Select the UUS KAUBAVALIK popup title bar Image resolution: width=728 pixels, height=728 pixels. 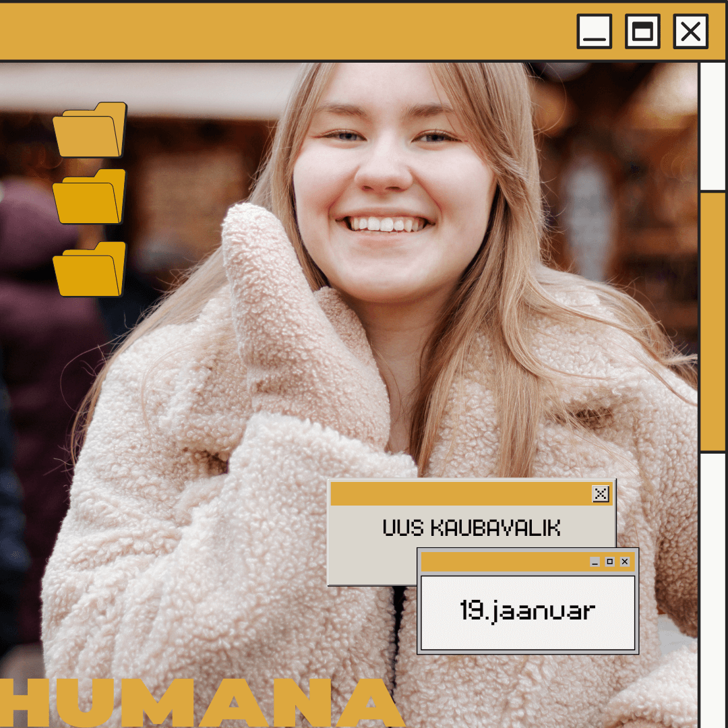tap(458, 494)
